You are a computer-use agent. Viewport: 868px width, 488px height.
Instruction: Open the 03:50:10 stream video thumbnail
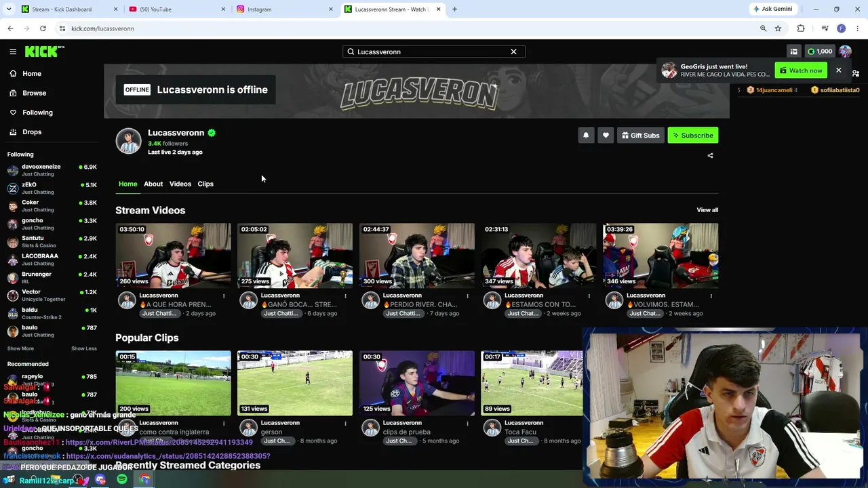(x=173, y=256)
